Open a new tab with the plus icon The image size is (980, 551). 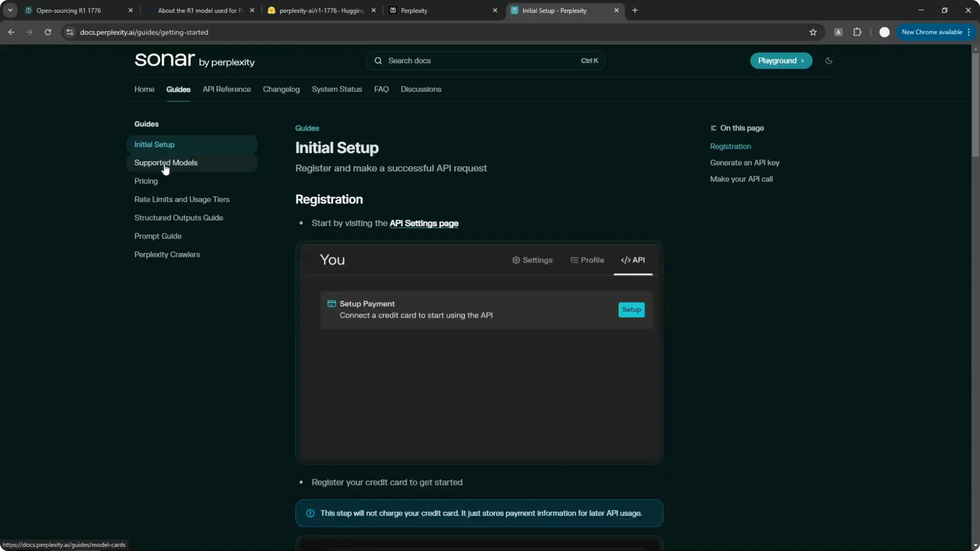click(x=635, y=10)
